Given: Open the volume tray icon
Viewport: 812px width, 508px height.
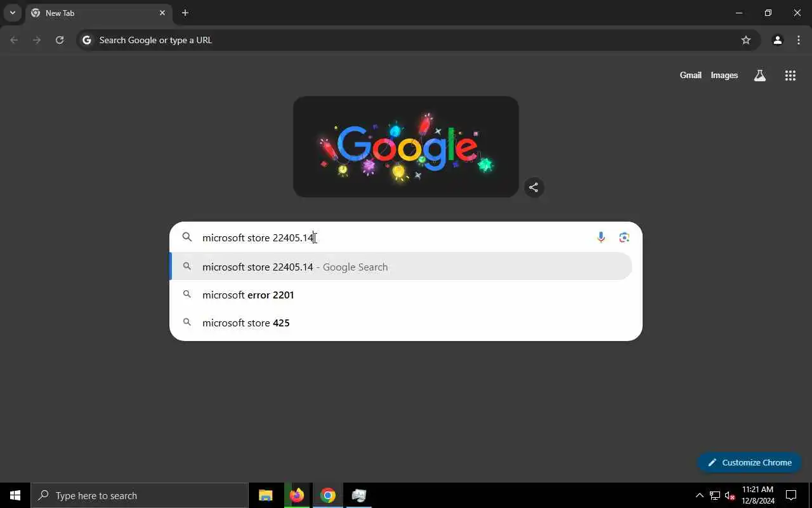Looking at the screenshot, I should point(730,495).
